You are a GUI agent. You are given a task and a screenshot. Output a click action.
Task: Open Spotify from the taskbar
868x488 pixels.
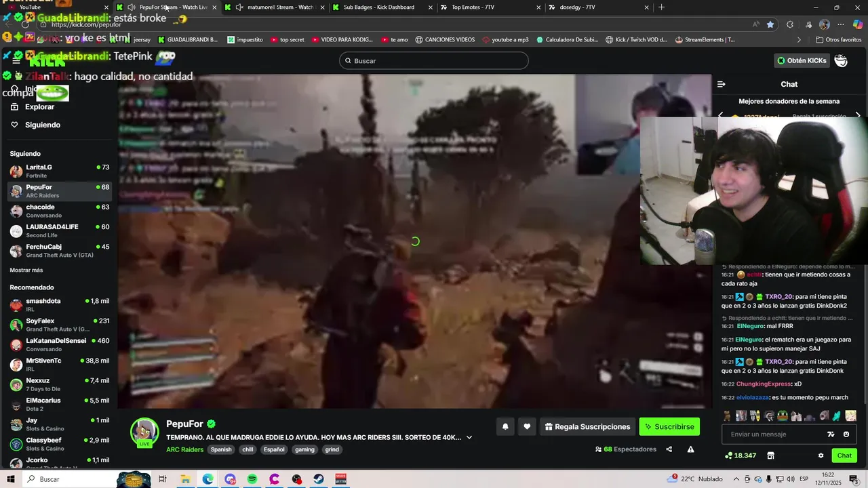point(252,479)
